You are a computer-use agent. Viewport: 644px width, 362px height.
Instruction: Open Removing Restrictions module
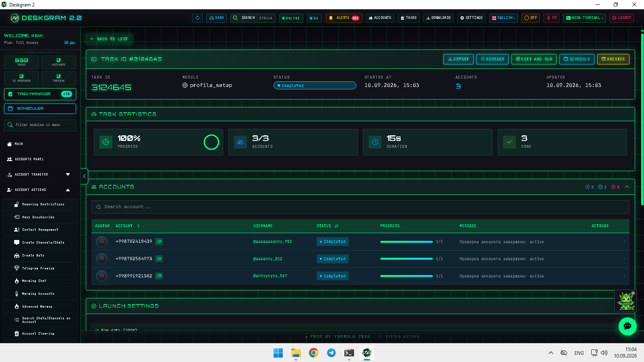tap(40, 205)
